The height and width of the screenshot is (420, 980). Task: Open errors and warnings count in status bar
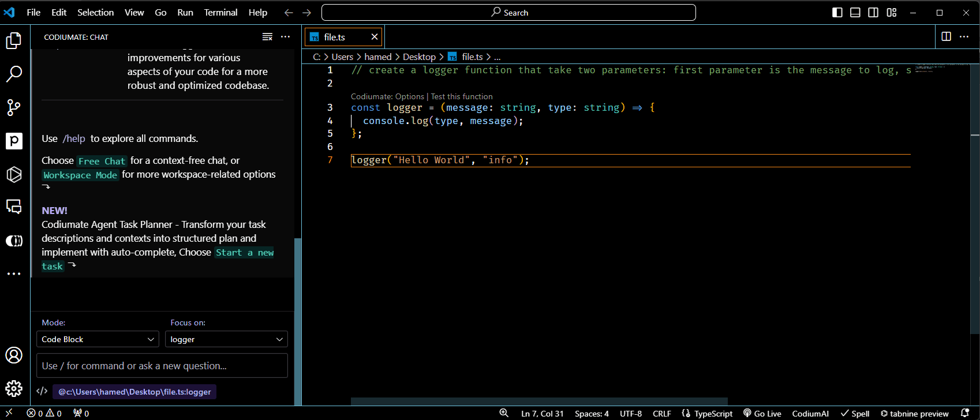44,413
